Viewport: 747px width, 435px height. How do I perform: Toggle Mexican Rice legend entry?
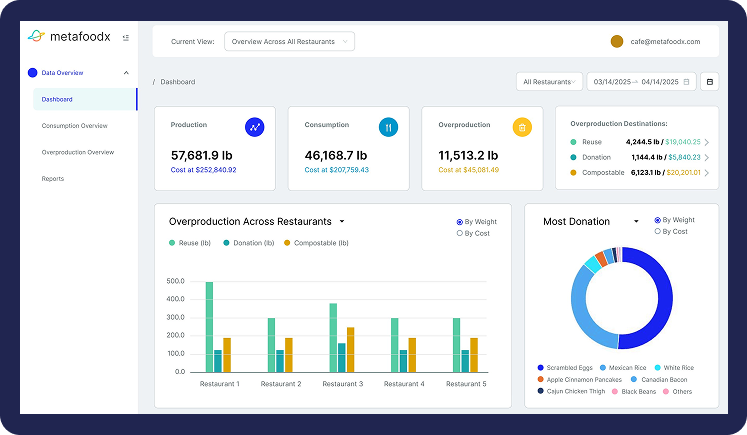pos(623,368)
